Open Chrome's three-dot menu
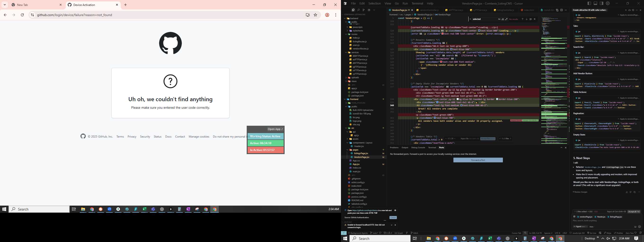The width and height of the screenshot is (644, 242). click(336, 15)
